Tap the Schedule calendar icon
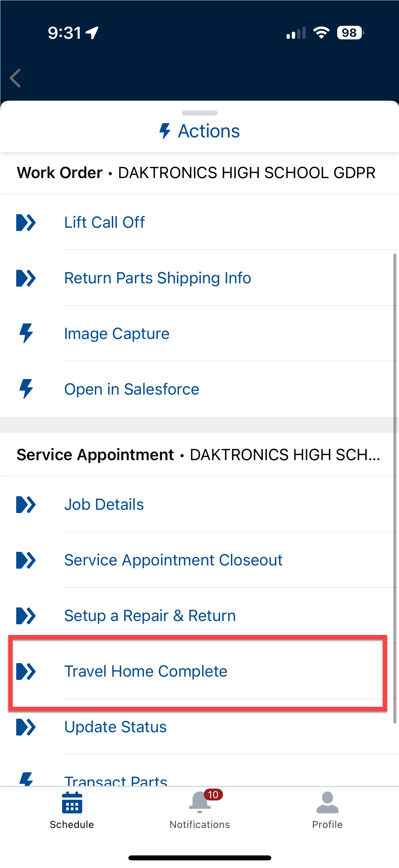The image size is (399, 868). point(72,803)
